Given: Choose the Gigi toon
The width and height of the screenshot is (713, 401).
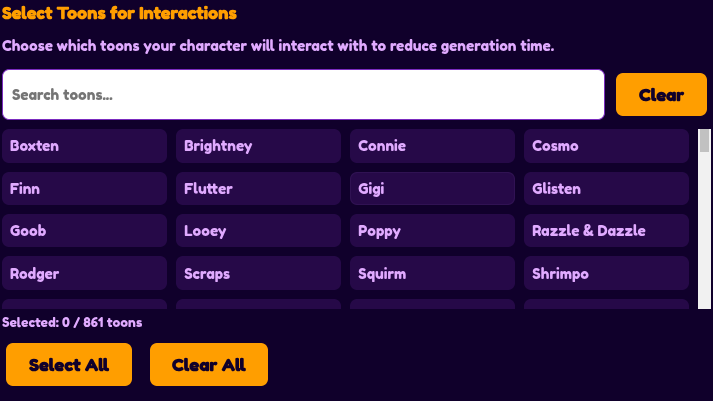Looking at the screenshot, I should click(432, 188).
